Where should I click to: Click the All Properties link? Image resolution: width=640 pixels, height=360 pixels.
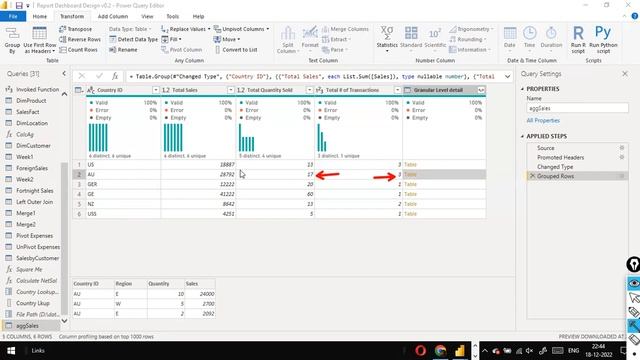(543, 120)
